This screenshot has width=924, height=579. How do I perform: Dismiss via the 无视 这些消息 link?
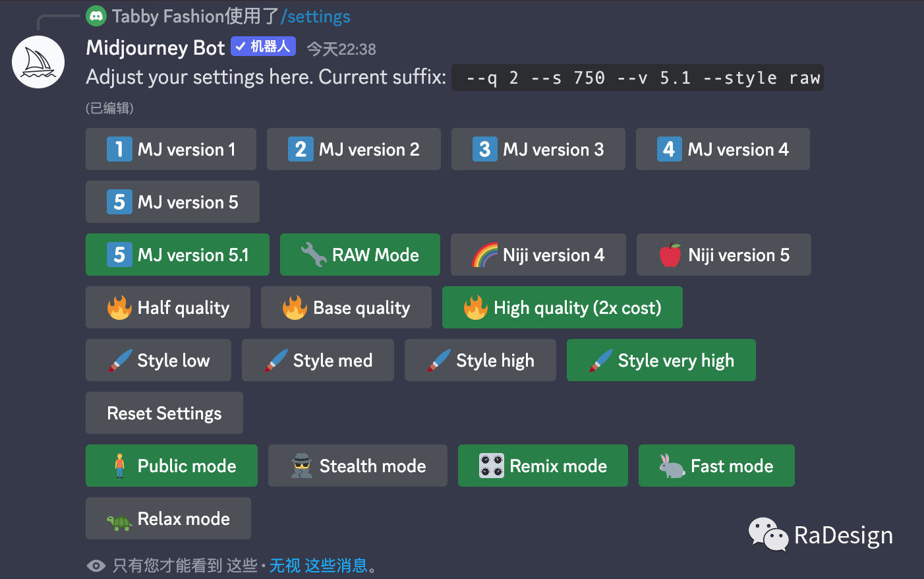(x=318, y=566)
